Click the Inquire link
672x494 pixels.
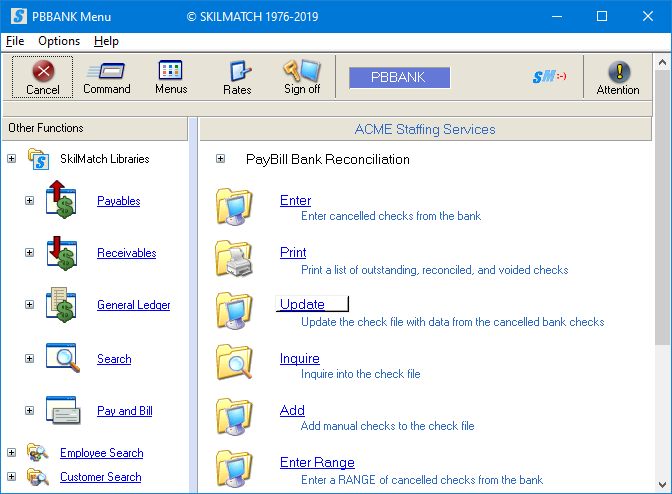tap(300, 358)
